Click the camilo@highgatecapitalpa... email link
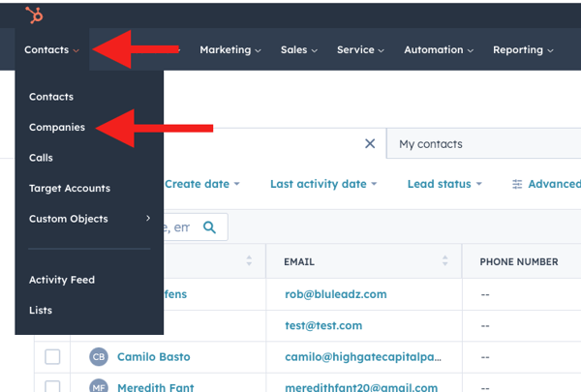This screenshot has height=392, width=581. [x=363, y=357]
